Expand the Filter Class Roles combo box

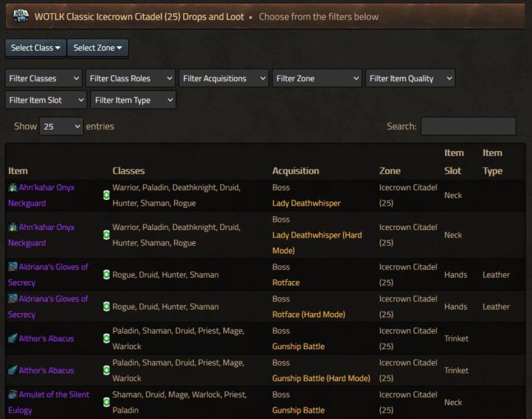pyautogui.click(x=131, y=78)
